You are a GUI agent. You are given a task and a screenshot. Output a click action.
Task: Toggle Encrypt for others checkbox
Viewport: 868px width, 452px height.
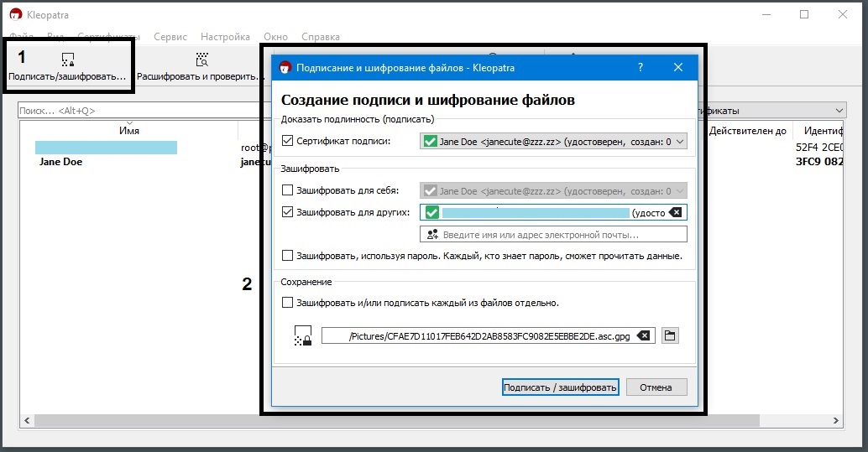287,212
